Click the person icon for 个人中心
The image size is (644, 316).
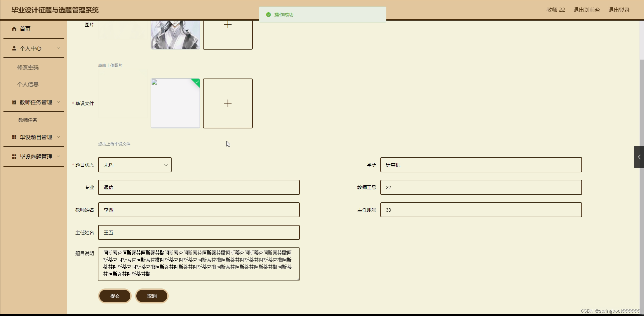[x=14, y=48]
